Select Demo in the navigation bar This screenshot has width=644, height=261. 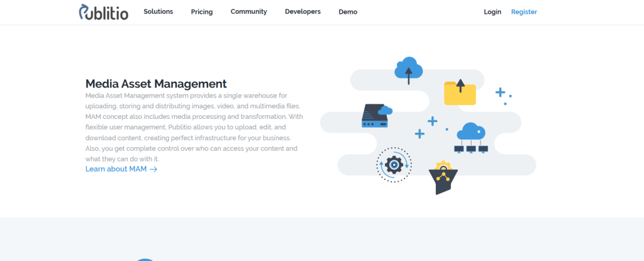(x=348, y=12)
